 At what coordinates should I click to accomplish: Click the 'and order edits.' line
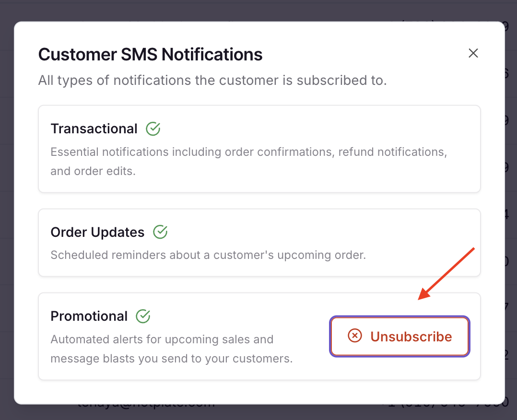tap(93, 171)
